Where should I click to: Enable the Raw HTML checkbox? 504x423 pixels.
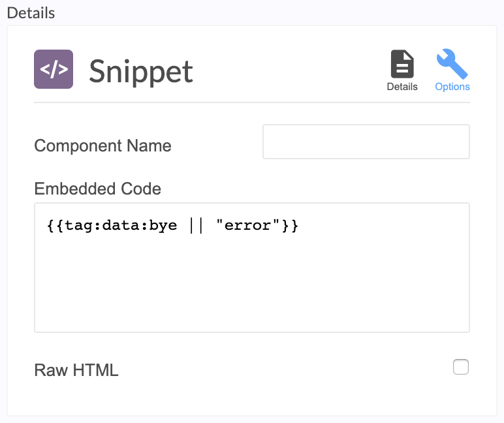[x=461, y=367]
